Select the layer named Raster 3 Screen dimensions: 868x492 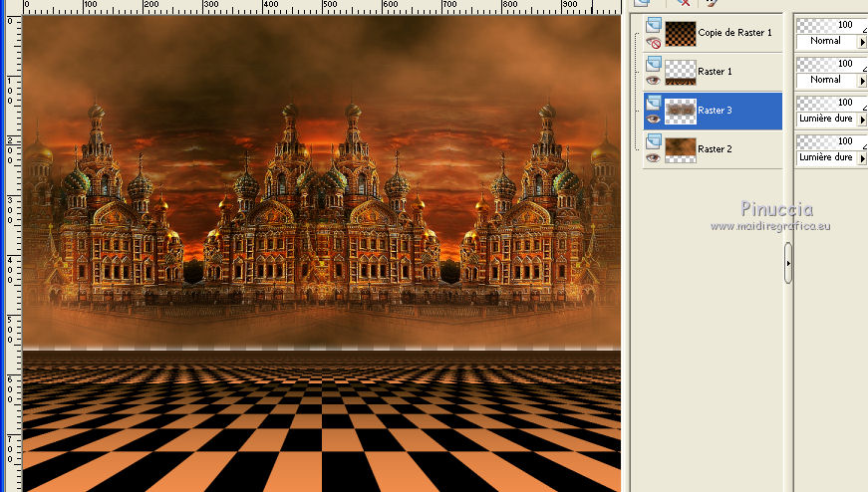pyautogui.click(x=715, y=111)
